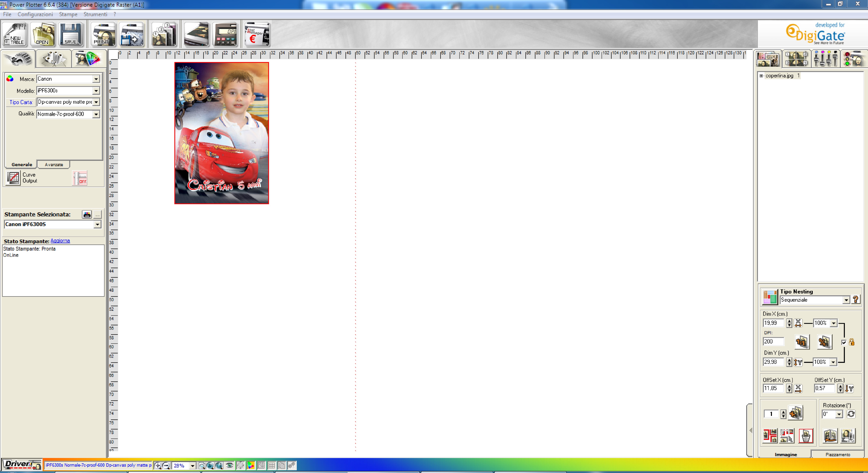868x473 pixels.
Task: Click the printer icon beside Stampante Selezionata
Action: click(x=87, y=214)
